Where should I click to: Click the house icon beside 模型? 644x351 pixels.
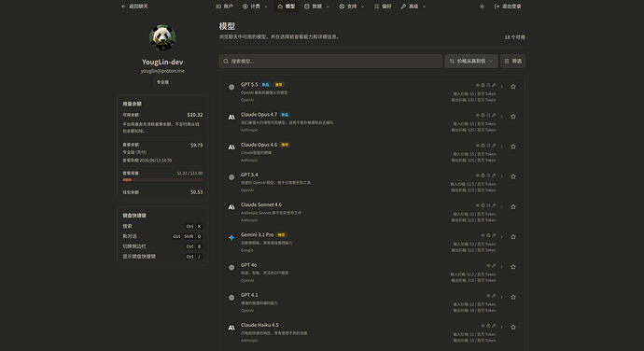click(280, 7)
